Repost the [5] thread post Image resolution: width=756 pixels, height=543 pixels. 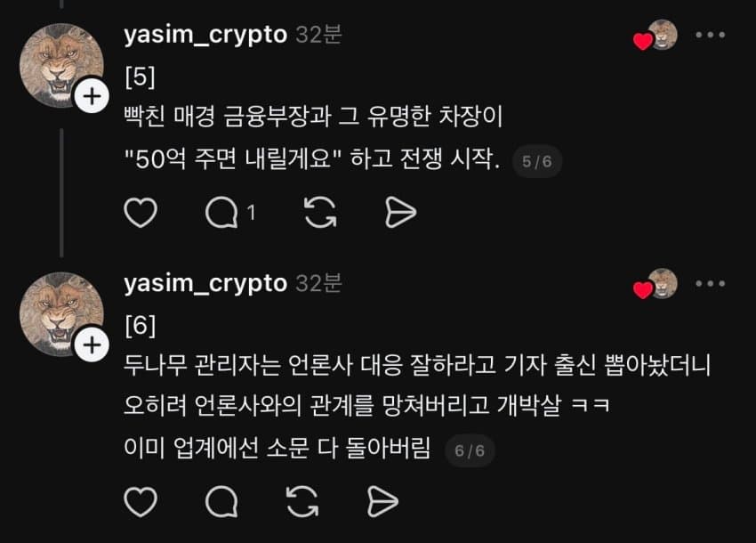[x=320, y=213]
